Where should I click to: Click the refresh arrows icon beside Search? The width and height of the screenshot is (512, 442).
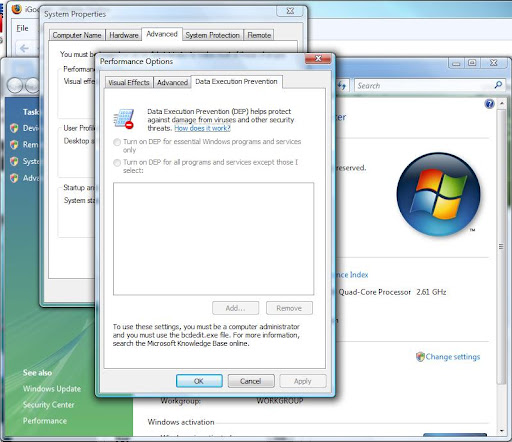[x=341, y=85]
